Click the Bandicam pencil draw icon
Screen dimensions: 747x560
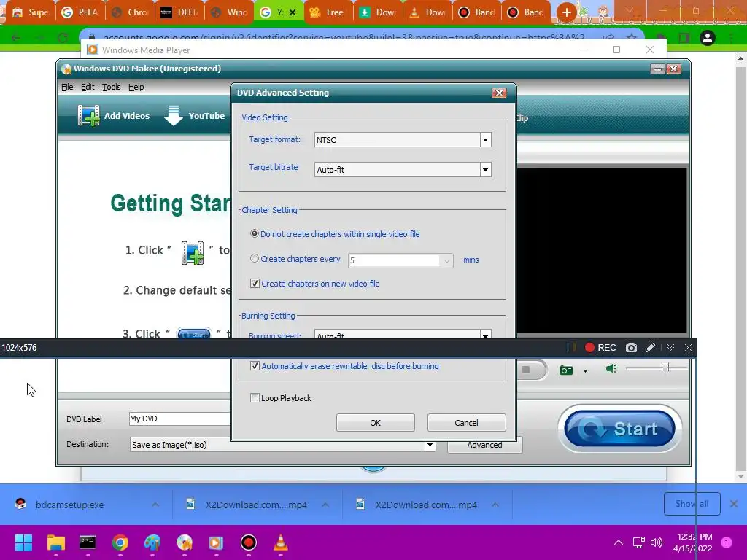(650, 348)
